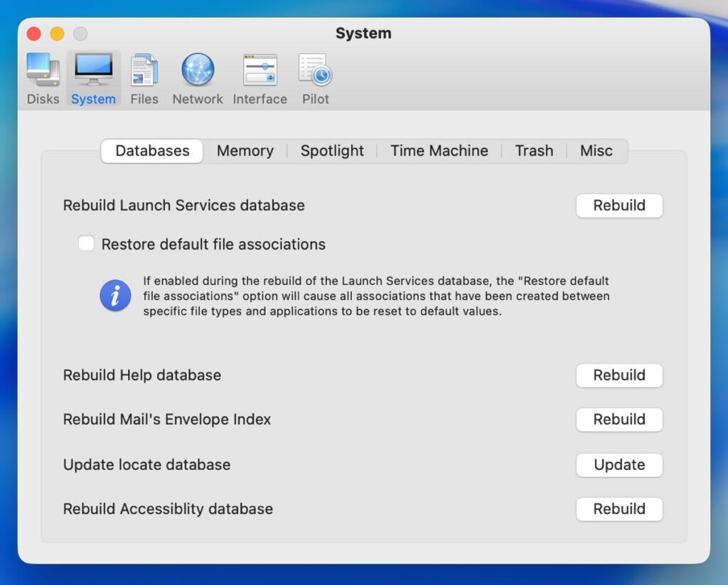Open the Files toolbar icon
Image resolution: width=728 pixels, height=585 pixels.
(144, 71)
